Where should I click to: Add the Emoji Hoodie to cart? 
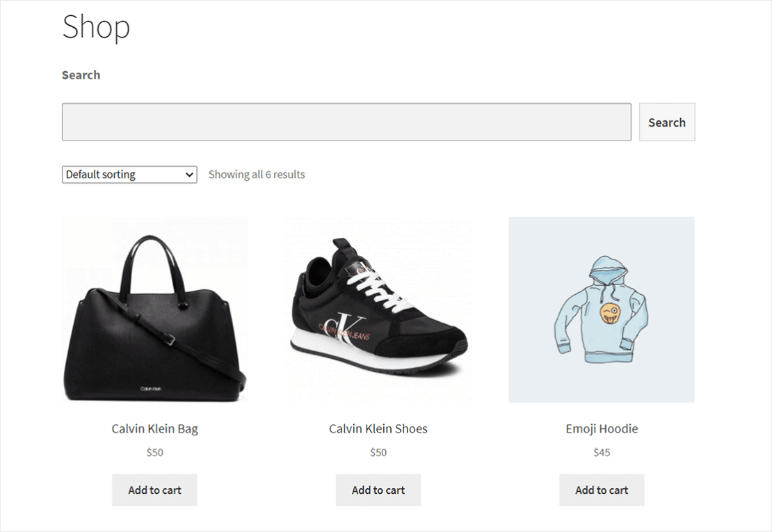pos(602,490)
